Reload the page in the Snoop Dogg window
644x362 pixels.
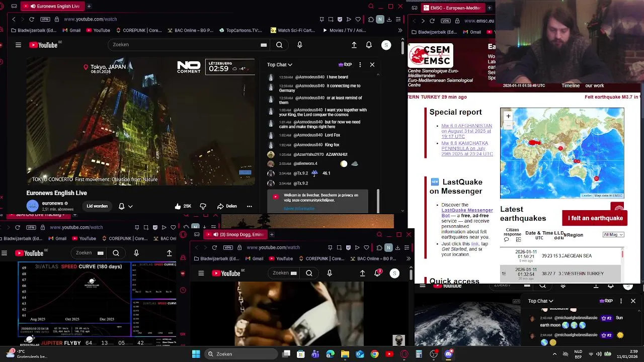(214, 247)
